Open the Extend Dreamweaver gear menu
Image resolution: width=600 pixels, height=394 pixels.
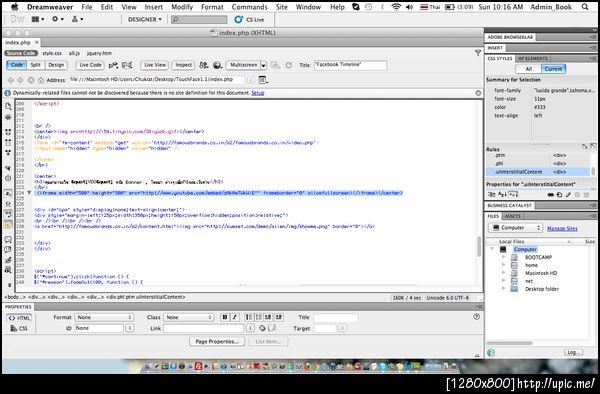click(58, 19)
